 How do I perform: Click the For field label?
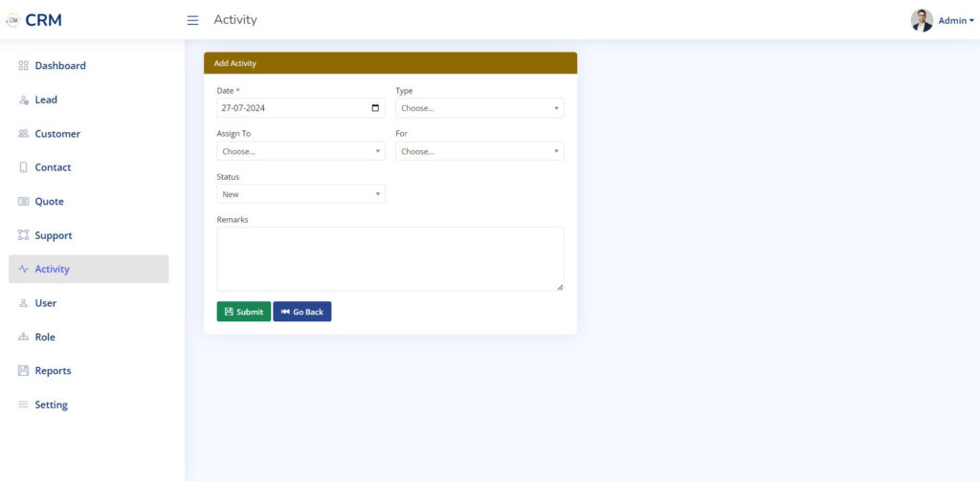[x=401, y=134]
